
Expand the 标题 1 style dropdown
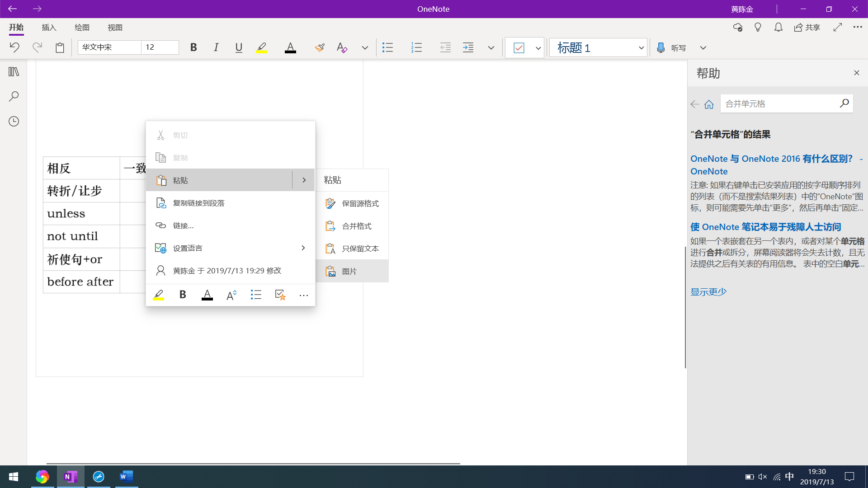(641, 47)
